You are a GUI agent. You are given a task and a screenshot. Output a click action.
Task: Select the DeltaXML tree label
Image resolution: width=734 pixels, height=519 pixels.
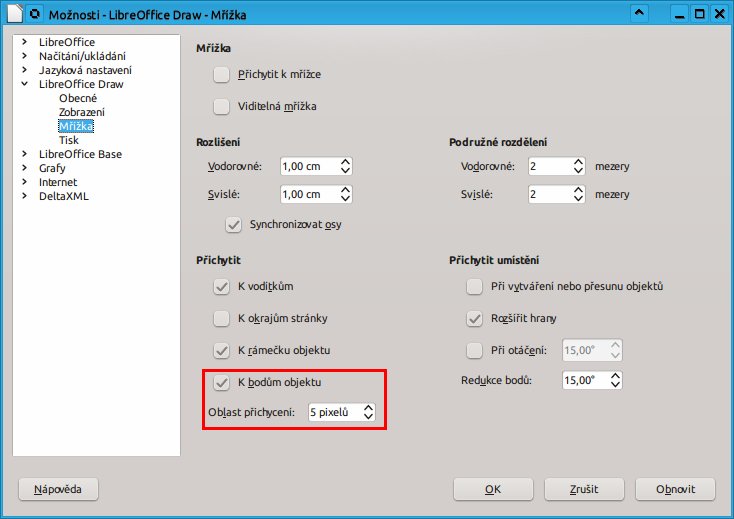click(64, 196)
